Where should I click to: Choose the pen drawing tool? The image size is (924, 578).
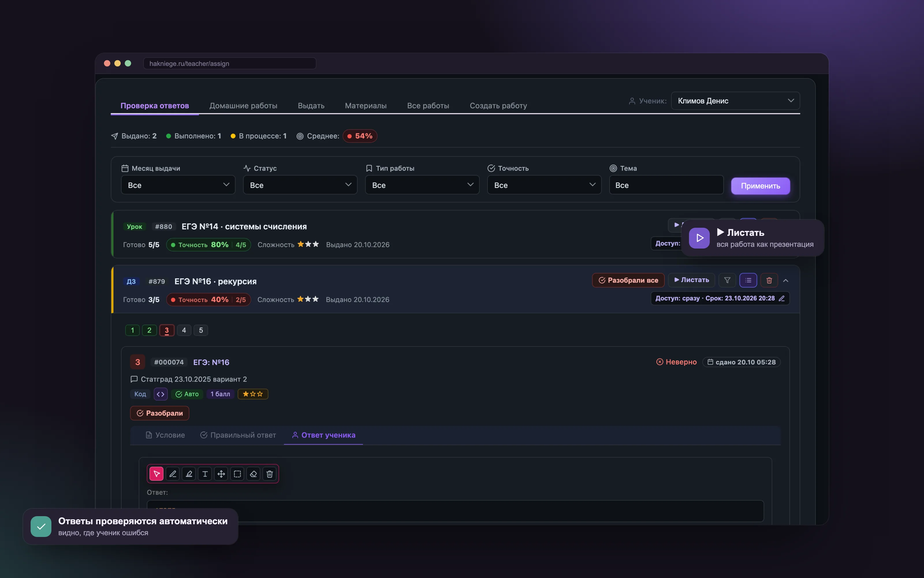click(x=173, y=474)
